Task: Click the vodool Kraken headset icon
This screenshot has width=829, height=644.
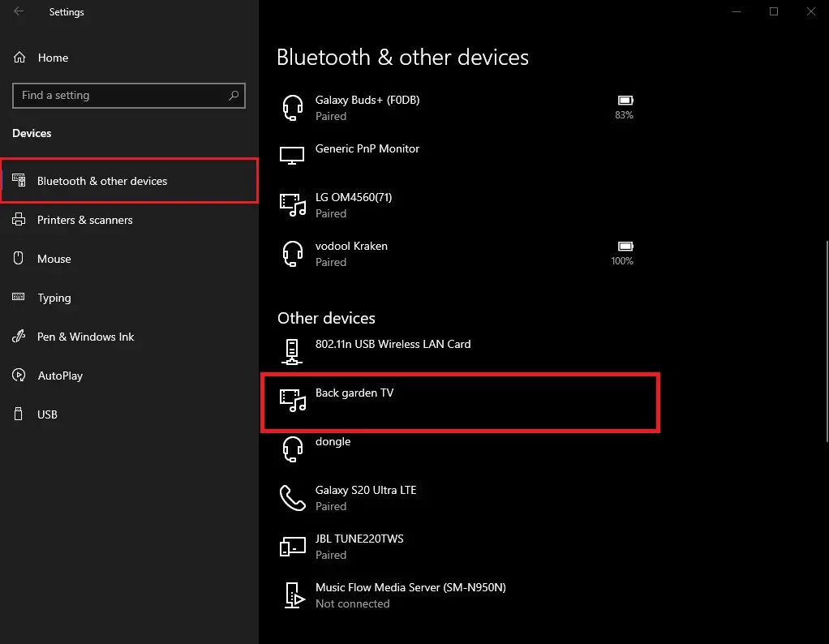Action: (x=292, y=254)
